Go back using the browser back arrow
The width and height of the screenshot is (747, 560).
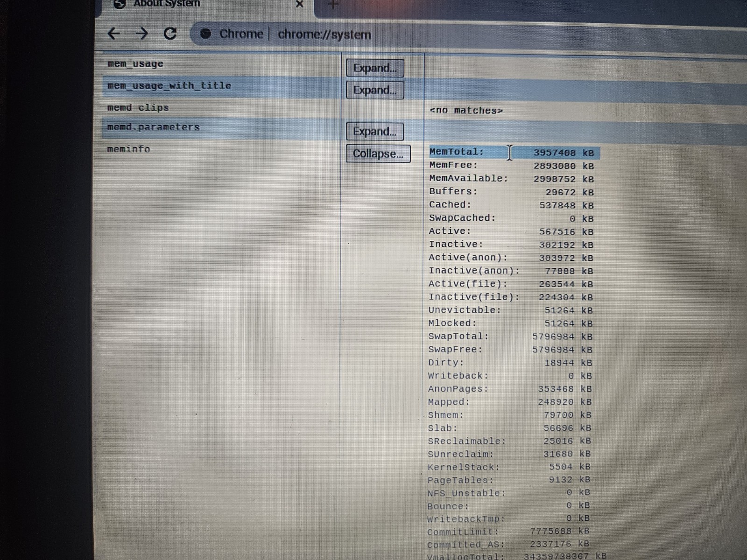pos(114,34)
